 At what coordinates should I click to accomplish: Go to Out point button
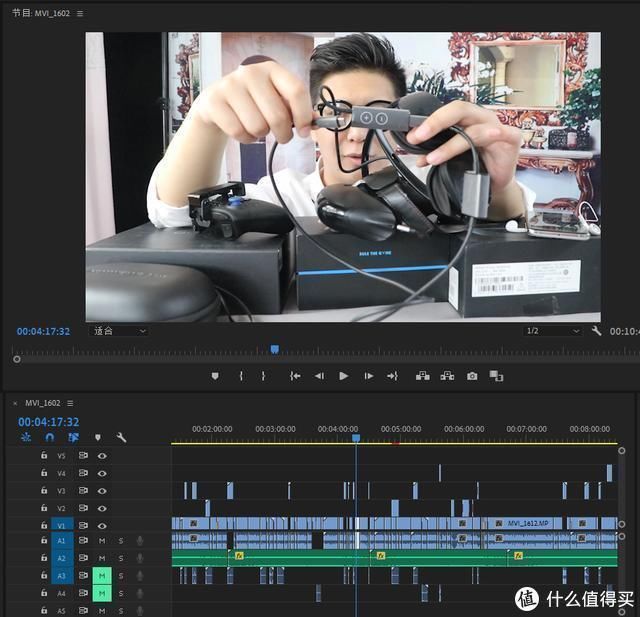392,376
